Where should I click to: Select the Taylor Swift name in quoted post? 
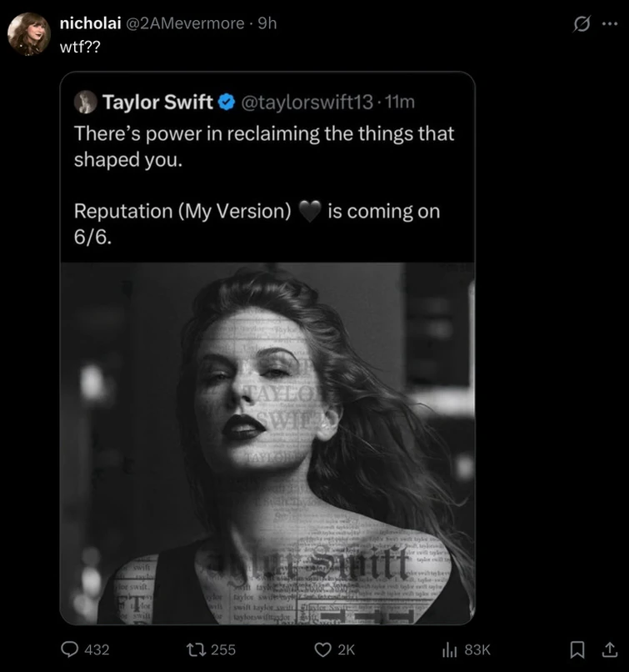(x=157, y=103)
